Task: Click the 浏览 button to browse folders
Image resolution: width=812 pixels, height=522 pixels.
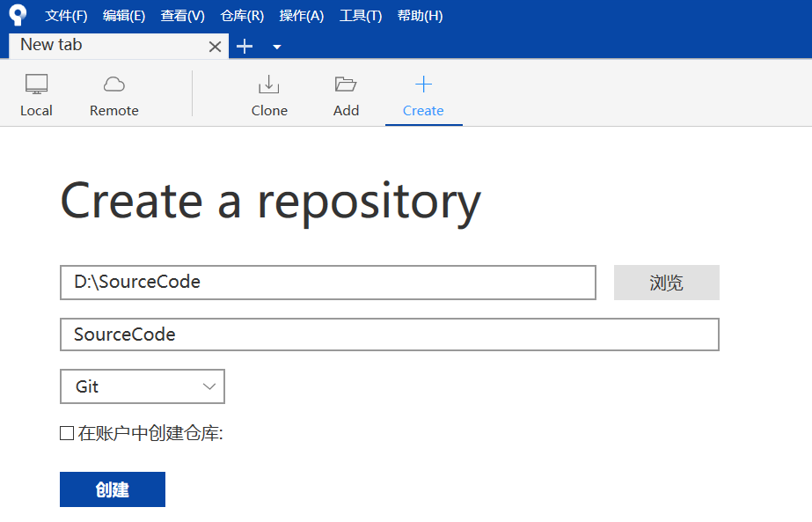Action: (x=666, y=283)
